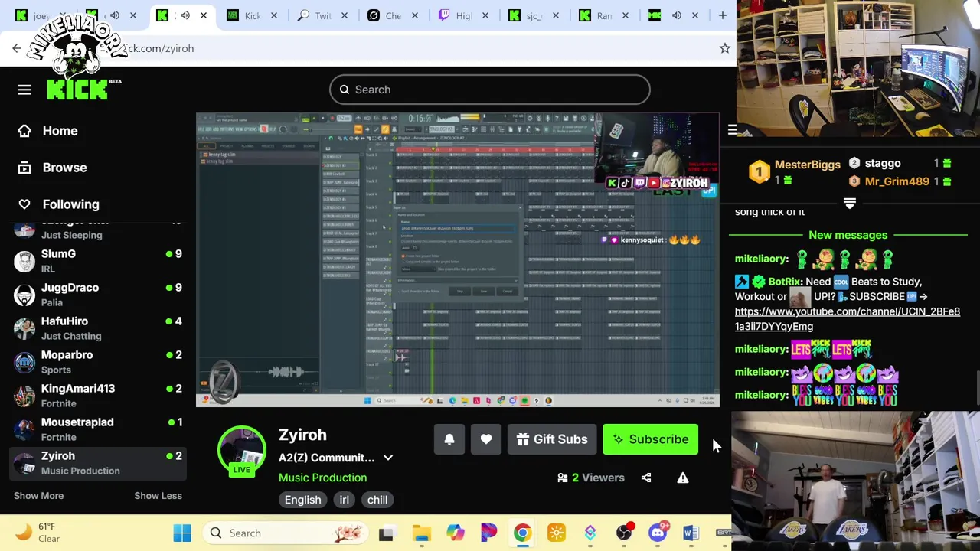
Task: Click the Following heart icon in sidebar
Action: (24, 204)
